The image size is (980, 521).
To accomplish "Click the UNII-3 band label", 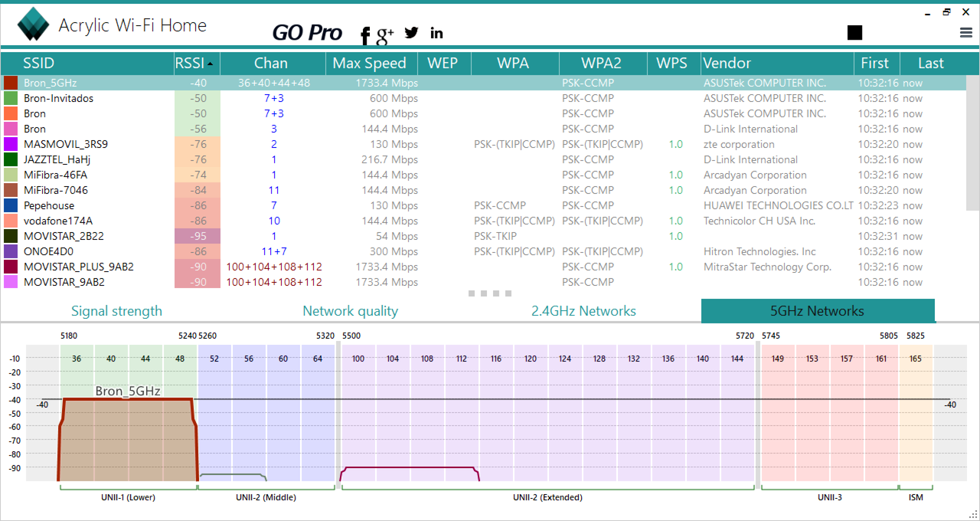I will pyautogui.click(x=830, y=497).
